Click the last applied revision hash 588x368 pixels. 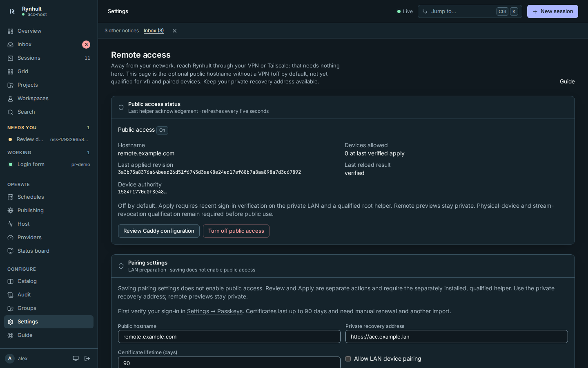[x=209, y=173]
